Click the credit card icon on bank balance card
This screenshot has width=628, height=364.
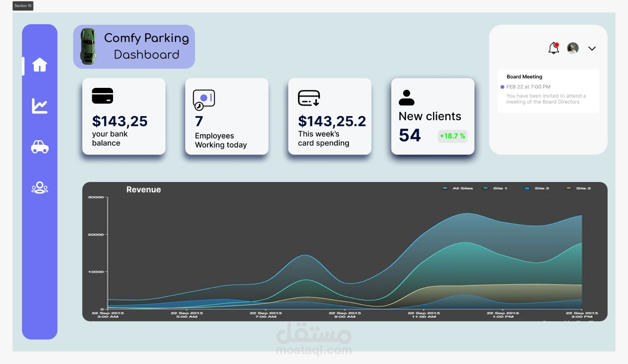pyautogui.click(x=102, y=96)
